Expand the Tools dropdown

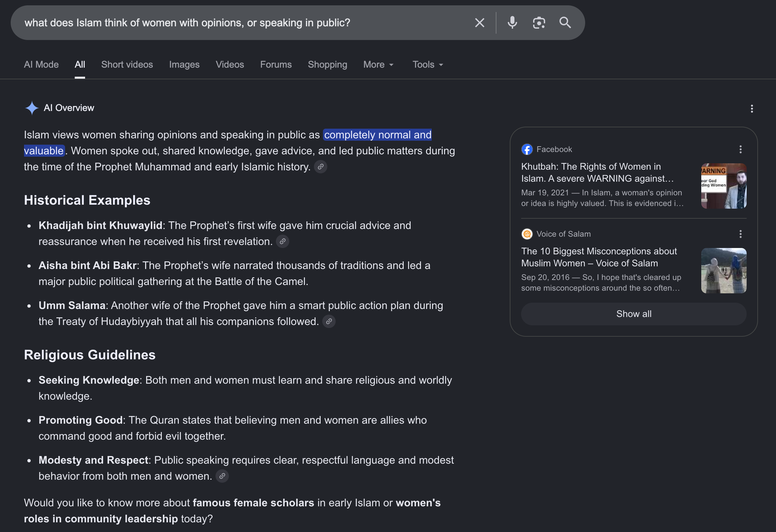point(428,65)
